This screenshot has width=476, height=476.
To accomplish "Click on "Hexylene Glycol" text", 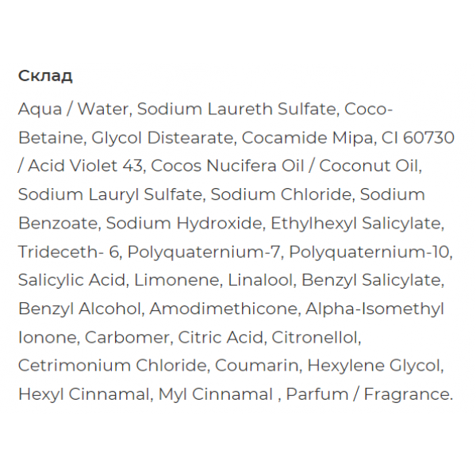I will click(374, 366).
